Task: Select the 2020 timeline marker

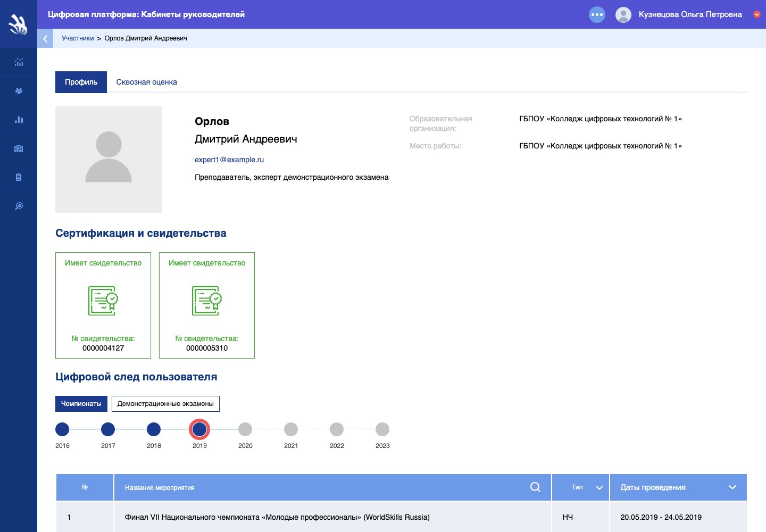Action: pos(245,429)
